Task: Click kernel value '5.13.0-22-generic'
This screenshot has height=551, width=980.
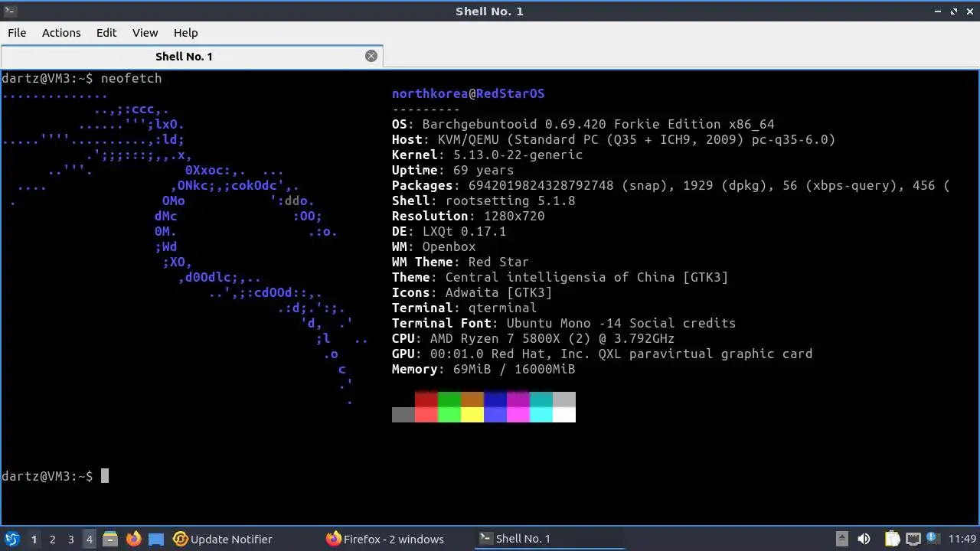Action: click(518, 155)
